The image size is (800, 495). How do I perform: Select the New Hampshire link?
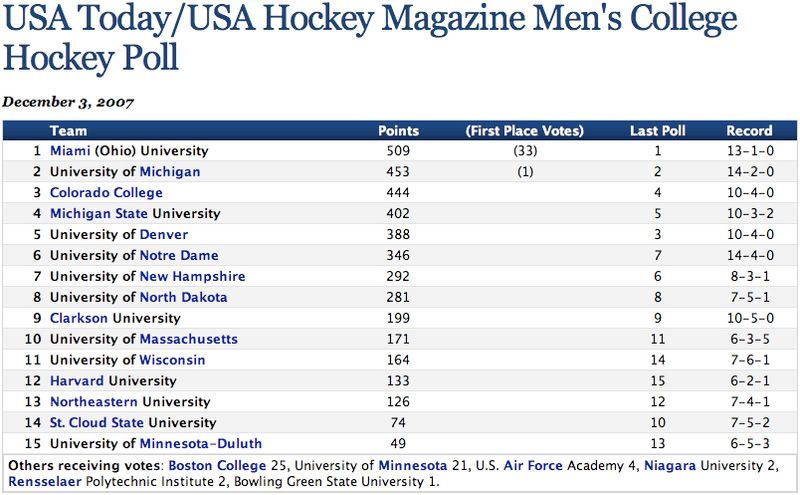tap(192, 277)
